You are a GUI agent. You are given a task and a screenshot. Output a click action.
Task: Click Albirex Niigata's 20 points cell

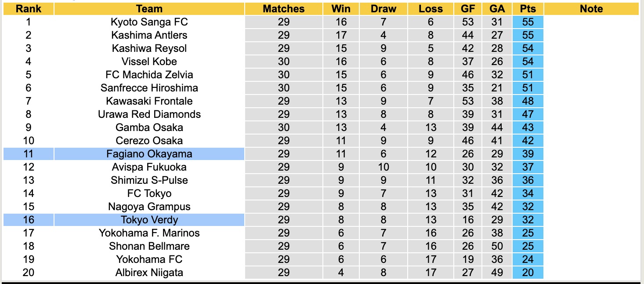click(x=528, y=273)
